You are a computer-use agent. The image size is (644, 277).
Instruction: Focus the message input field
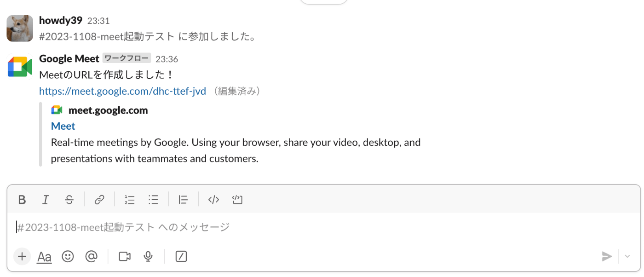pyautogui.click(x=324, y=227)
